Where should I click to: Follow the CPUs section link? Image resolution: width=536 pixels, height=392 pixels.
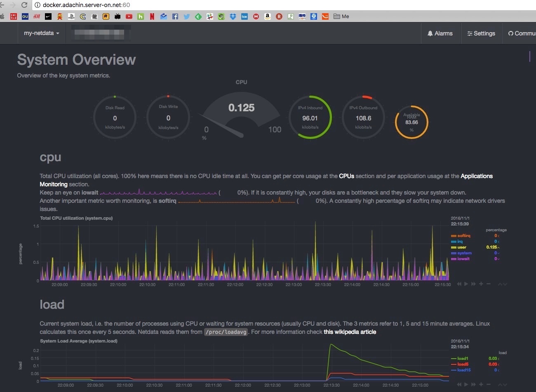tap(346, 176)
